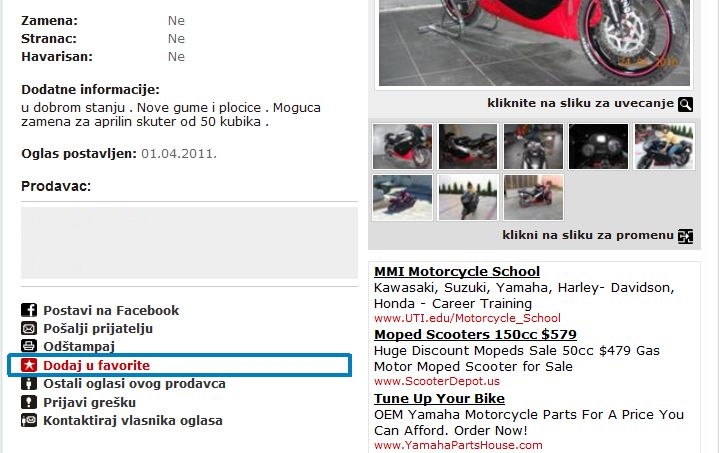
Task: Click the envelope icon for Pošalji prijatelju
Action: 29,328
